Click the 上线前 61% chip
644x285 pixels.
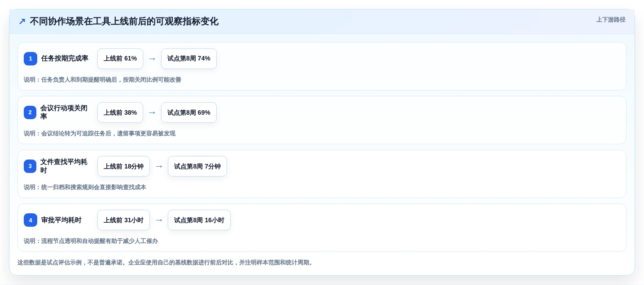(120, 59)
